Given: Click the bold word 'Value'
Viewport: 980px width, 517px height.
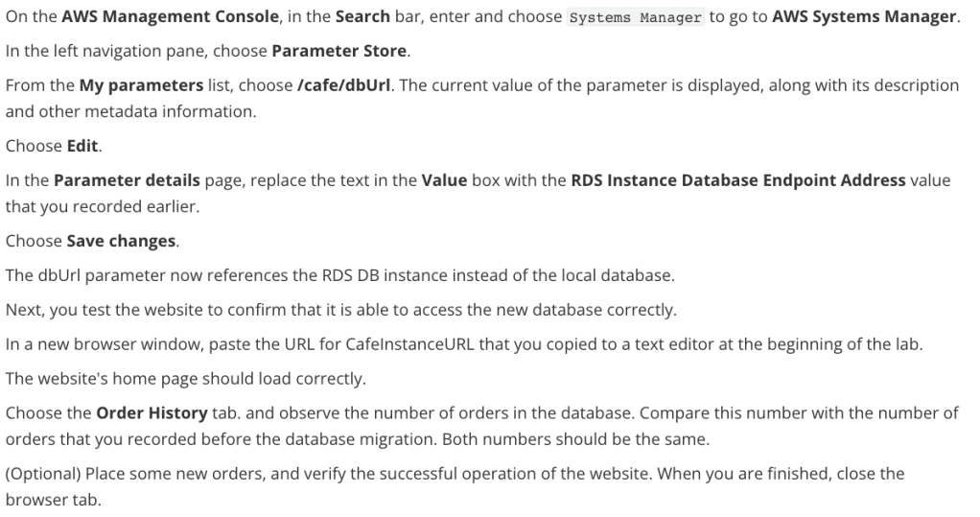Looking at the screenshot, I should click(x=444, y=180).
